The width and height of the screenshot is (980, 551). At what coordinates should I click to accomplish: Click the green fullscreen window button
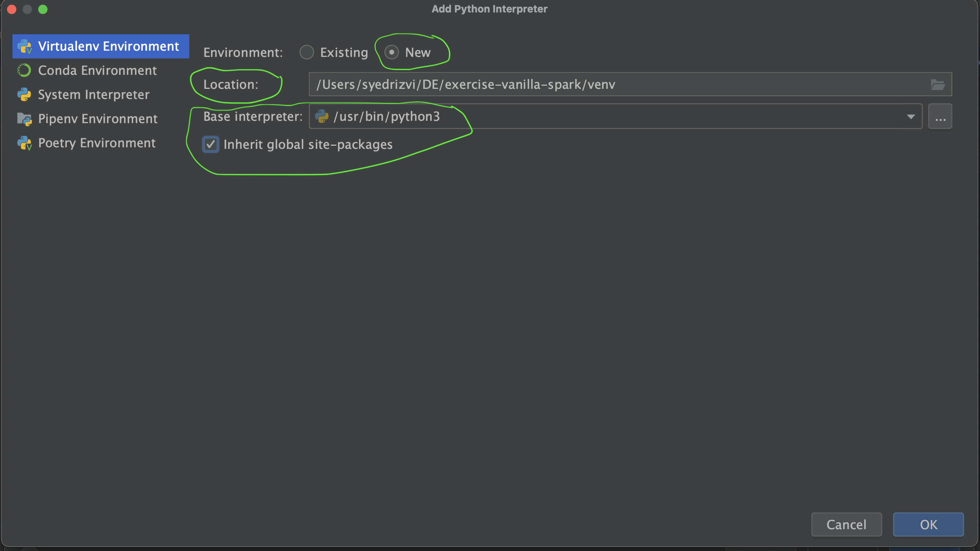click(x=43, y=9)
